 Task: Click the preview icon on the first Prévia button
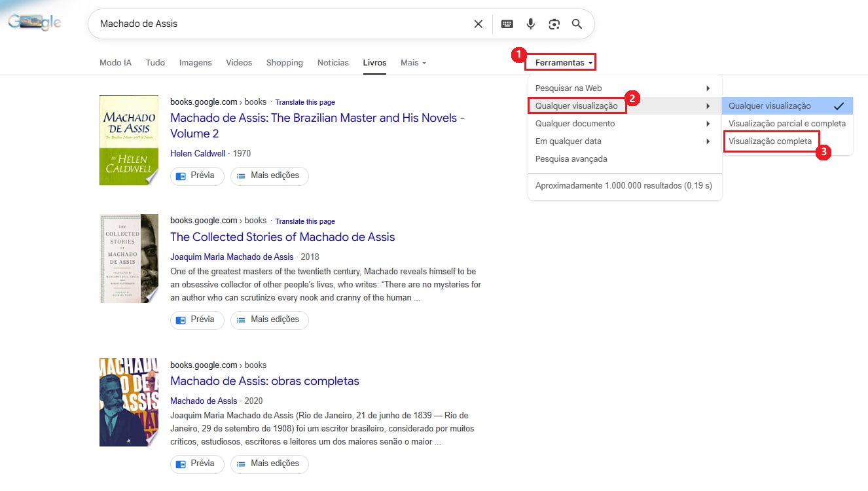tap(182, 175)
